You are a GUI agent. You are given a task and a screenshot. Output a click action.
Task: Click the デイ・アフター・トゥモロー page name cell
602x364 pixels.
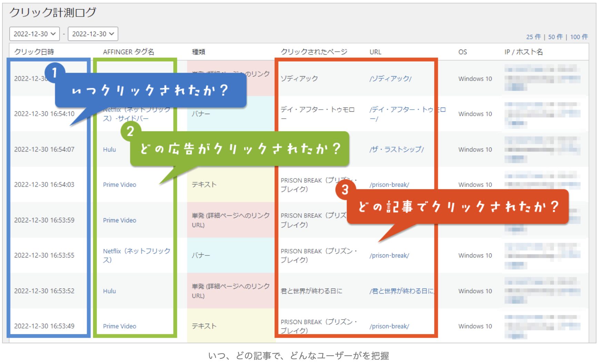318,114
